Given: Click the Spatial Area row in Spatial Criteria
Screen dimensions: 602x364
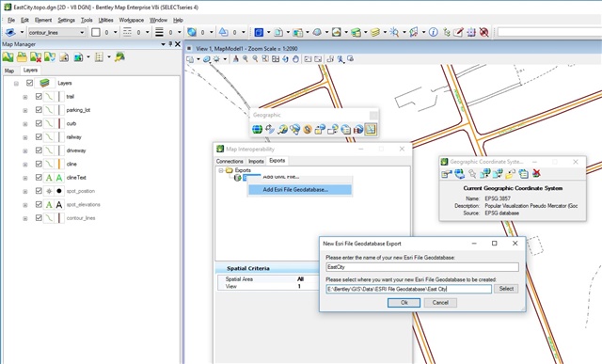Looking at the screenshot, I should [267, 279].
